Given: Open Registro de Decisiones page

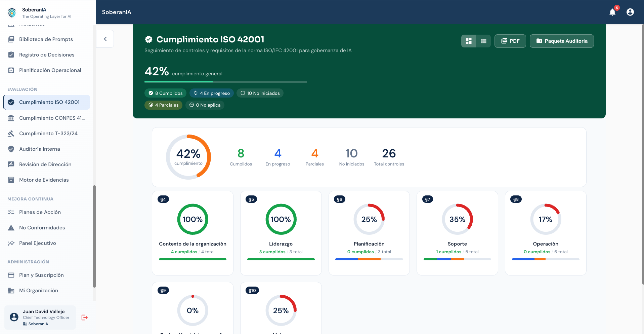Looking at the screenshot, I should click(47, 55).
